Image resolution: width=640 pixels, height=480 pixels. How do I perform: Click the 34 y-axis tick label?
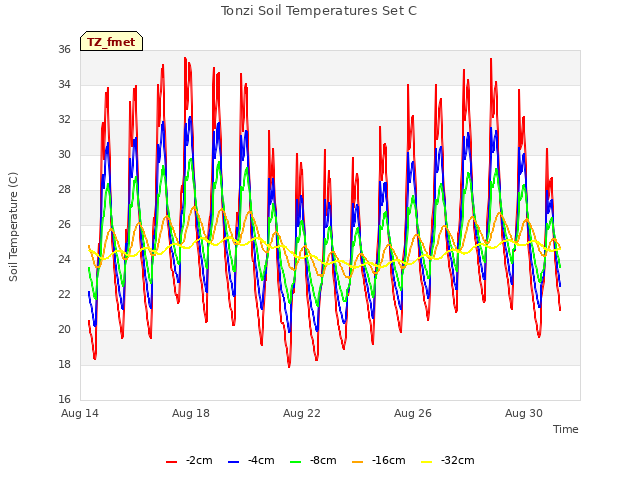[x=64, y=84]
